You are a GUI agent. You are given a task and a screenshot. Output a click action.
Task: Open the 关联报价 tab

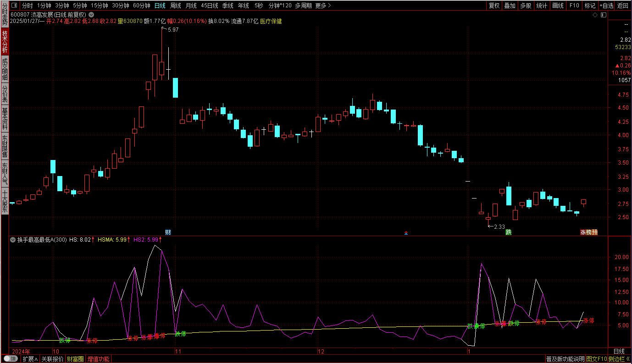(53, 359)
